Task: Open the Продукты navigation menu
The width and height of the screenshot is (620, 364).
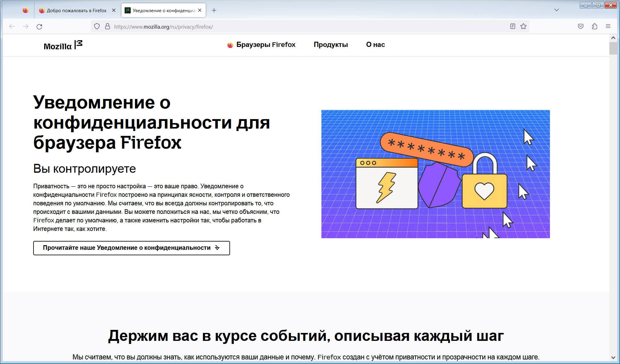Action: (331, 45)
